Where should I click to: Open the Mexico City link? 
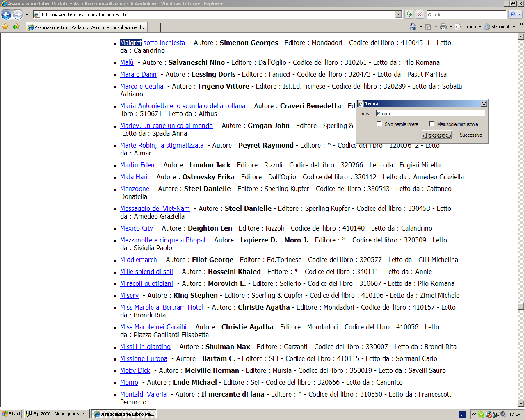point(137,228)
